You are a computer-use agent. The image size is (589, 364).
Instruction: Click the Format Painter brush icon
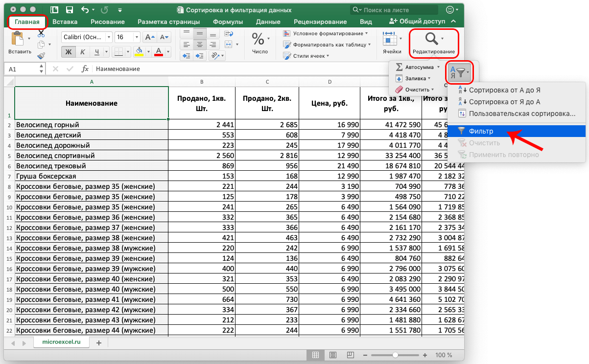point(41,56)
